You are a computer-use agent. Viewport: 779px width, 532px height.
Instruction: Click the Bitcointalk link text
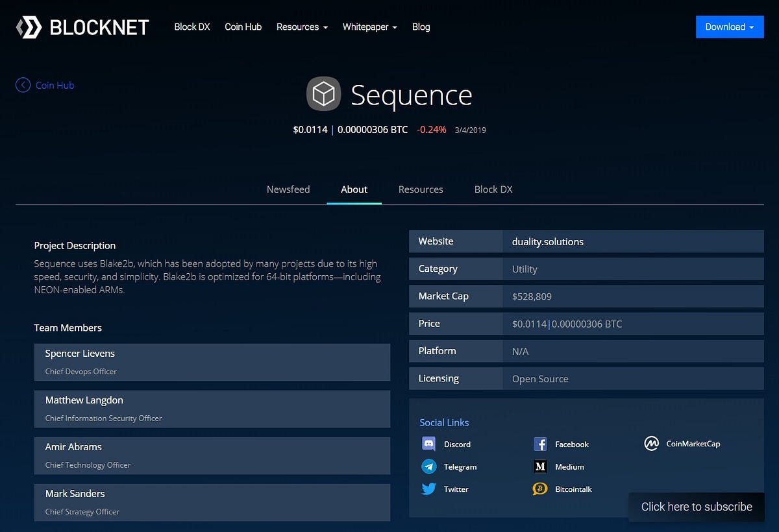click(x=573, y=489)
